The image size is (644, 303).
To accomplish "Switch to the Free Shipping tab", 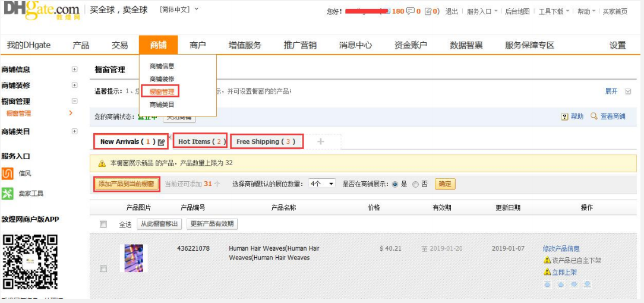I will pyautogui.click(x=267, y=141).
